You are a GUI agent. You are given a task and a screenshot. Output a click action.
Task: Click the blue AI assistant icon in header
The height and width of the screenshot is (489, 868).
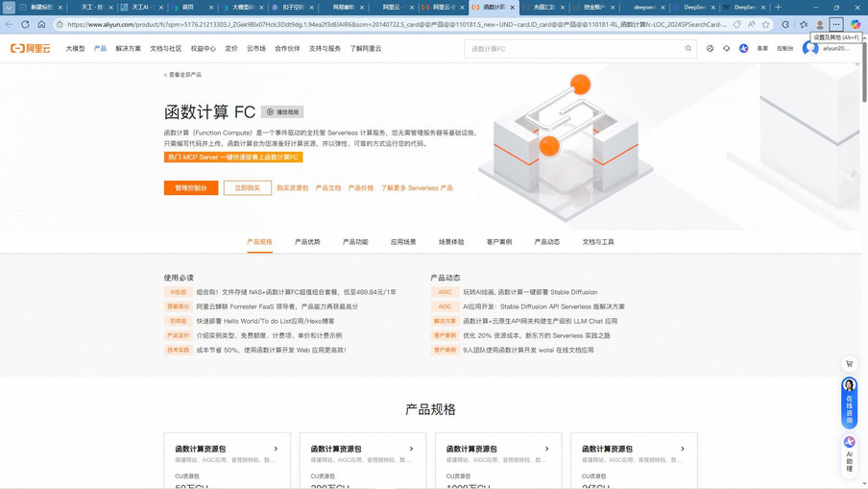coord(743,49)
